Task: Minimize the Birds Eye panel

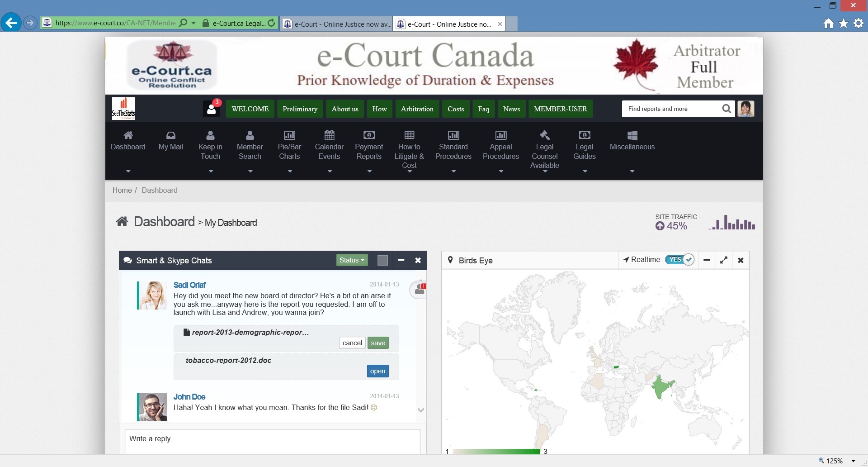Action: tap(707, 260)
